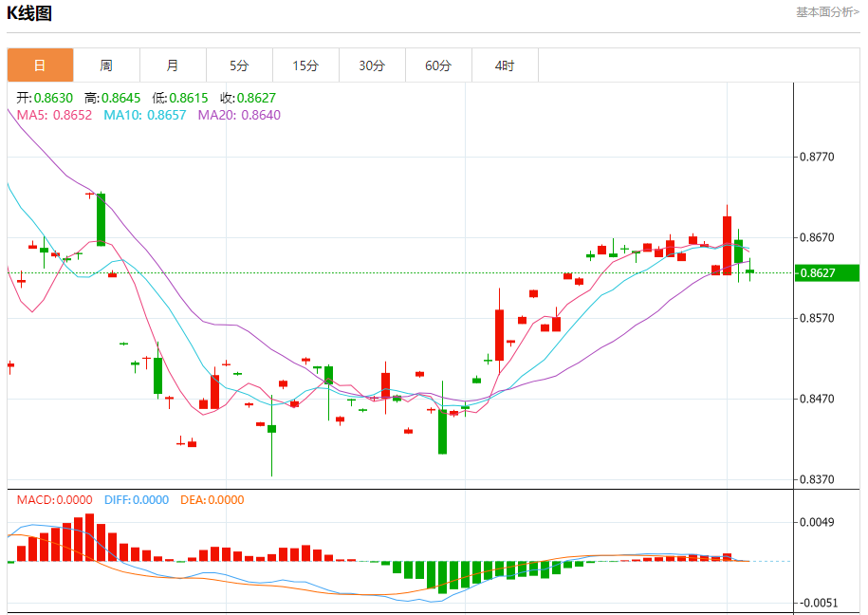Click the latest green candlestick at right end
Image resolution: width=868 pixels, height=615 pixels.
pyautogui.click(x=749, y=270)
